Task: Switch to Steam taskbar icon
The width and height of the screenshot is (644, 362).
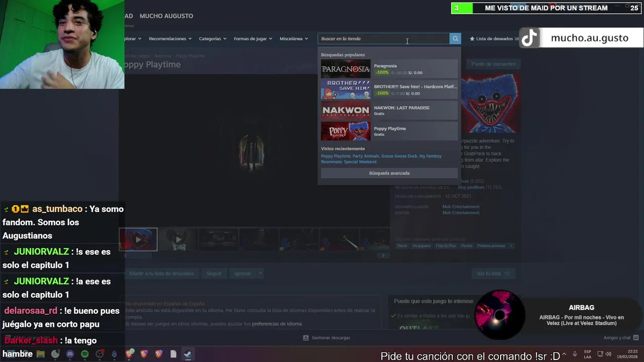Action: (188, 354)
